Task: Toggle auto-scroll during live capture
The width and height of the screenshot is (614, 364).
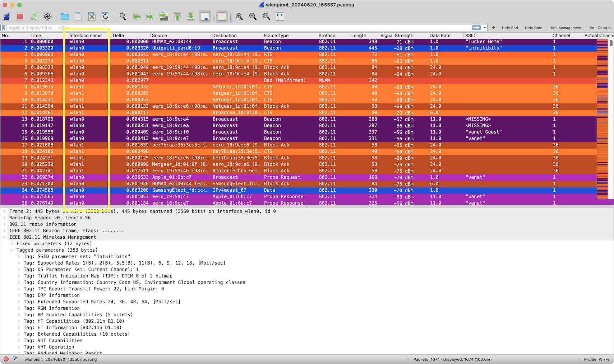Action: (x=205, y=17)
